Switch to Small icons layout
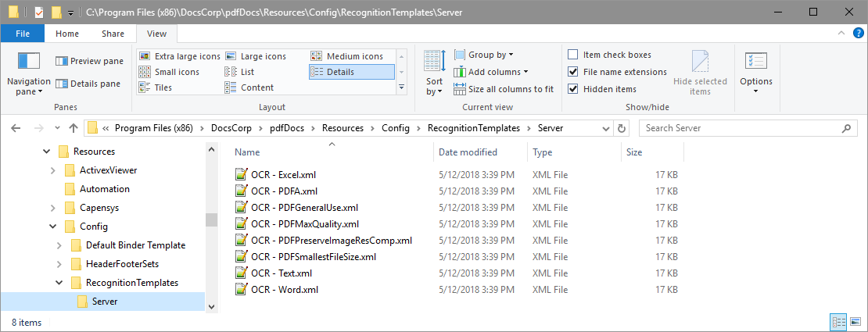The height and width of the screenshot is (332, 868). coord(169,72)
